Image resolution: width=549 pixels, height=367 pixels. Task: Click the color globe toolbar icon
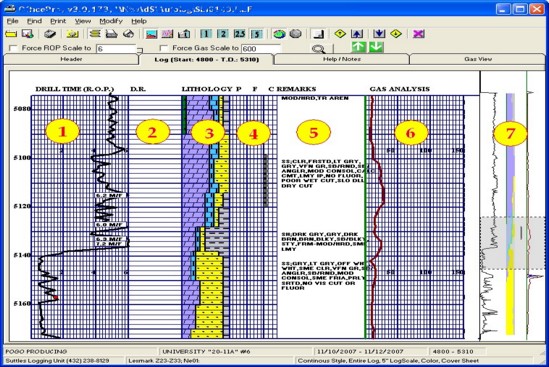click(x=279, y=34)
